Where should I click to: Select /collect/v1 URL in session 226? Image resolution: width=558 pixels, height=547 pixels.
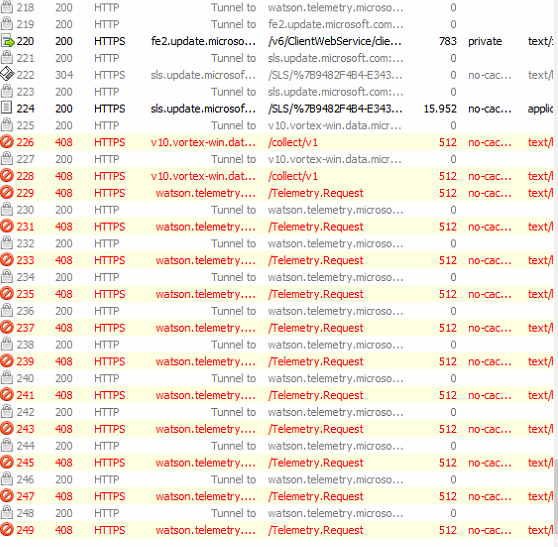293,142
